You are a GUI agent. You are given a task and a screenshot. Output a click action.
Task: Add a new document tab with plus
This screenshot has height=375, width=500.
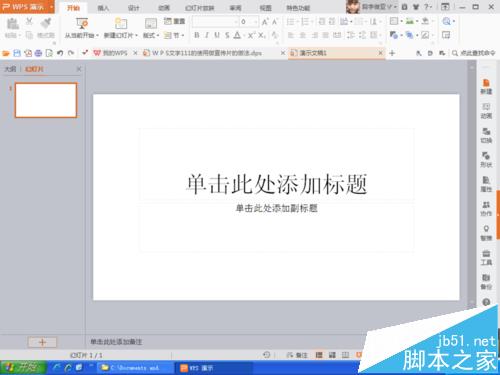pyautogui.click(x=392, y=53)
